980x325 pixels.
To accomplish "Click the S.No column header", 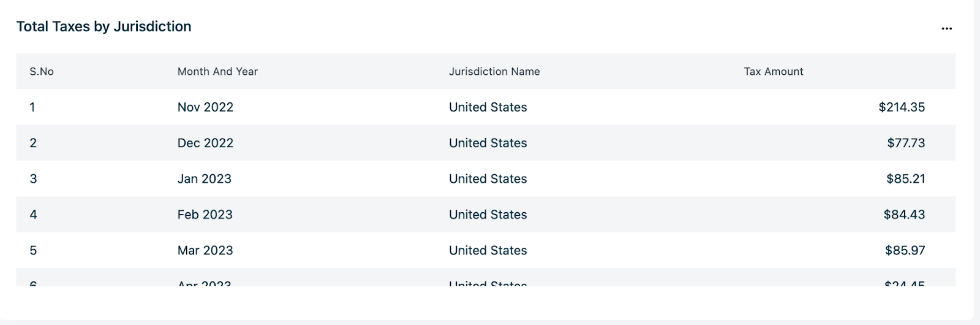I will pyautogui.click(x=42, y=72).
